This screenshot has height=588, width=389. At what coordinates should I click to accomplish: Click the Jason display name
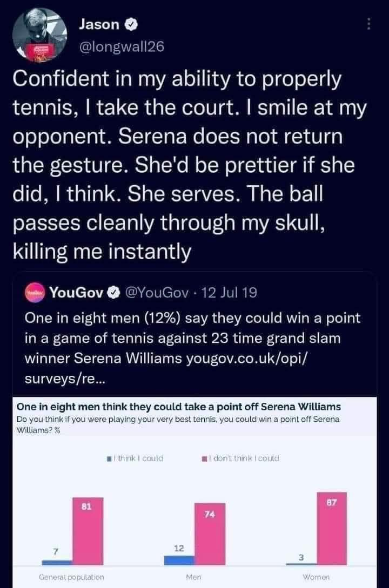(99, 24)
